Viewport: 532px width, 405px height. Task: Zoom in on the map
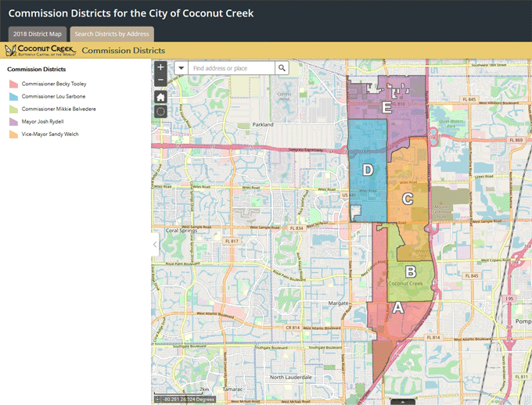point(160,68)
